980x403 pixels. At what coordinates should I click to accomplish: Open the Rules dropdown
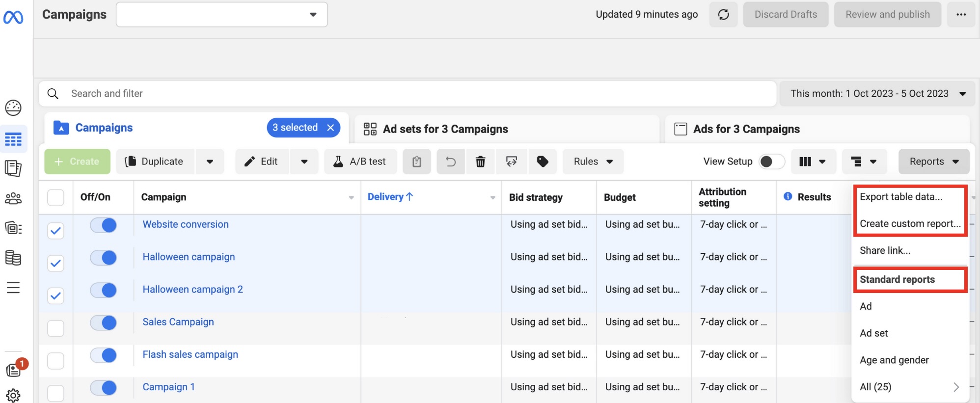coord(593,161)
